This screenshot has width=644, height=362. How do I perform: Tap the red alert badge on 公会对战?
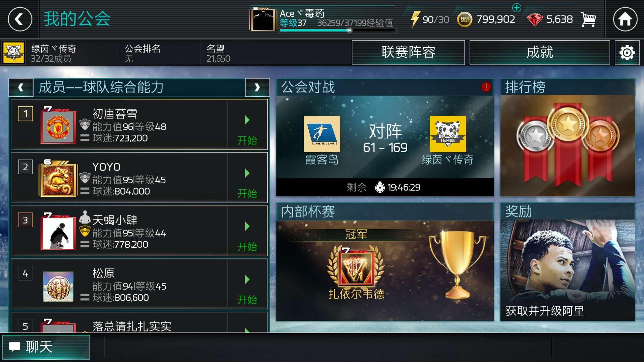(x=486, y=87)
